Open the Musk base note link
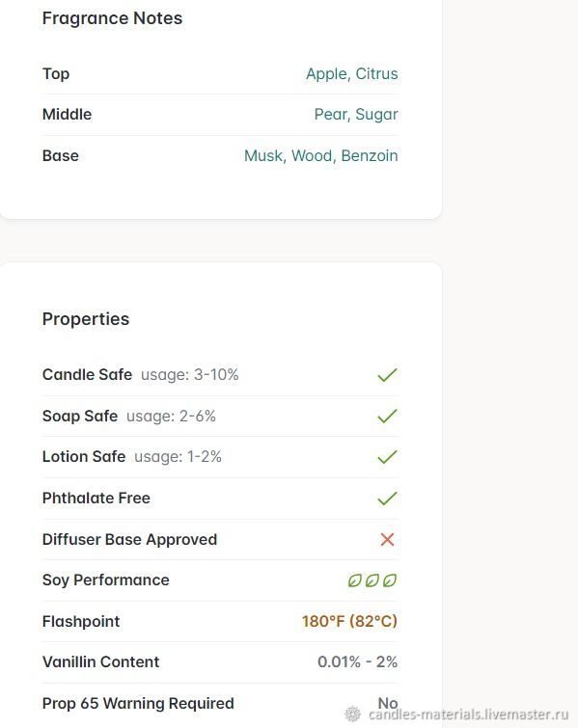 click(x=263, y=155)
